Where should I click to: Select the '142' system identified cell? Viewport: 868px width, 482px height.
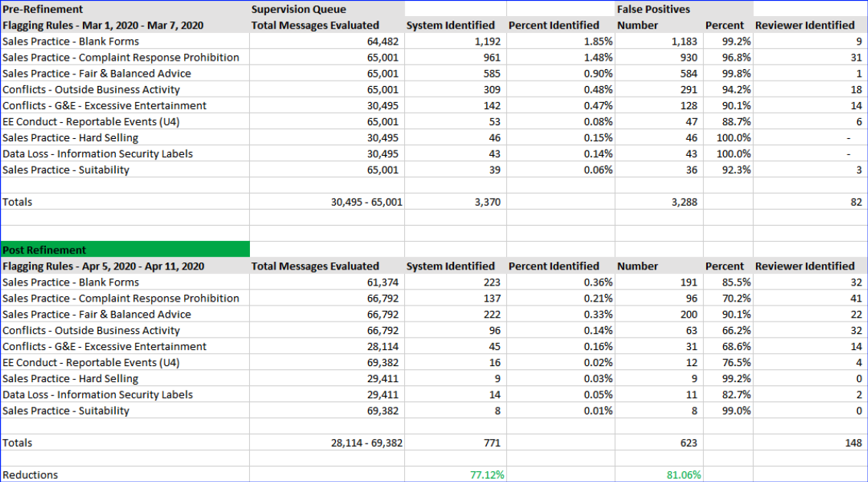coord(455,106)
